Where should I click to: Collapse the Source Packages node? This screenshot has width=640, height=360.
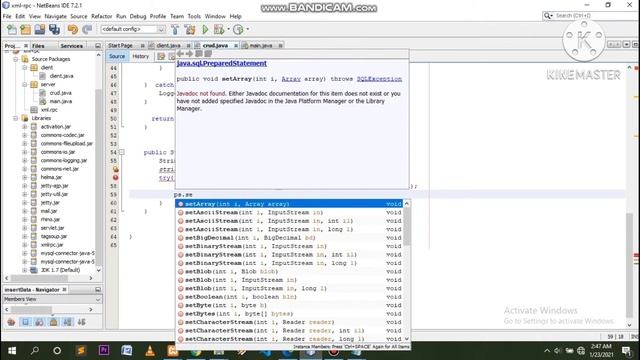tap(16, 59)
